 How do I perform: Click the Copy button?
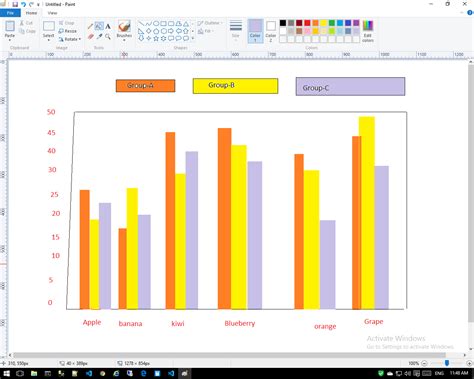[27, 31]
